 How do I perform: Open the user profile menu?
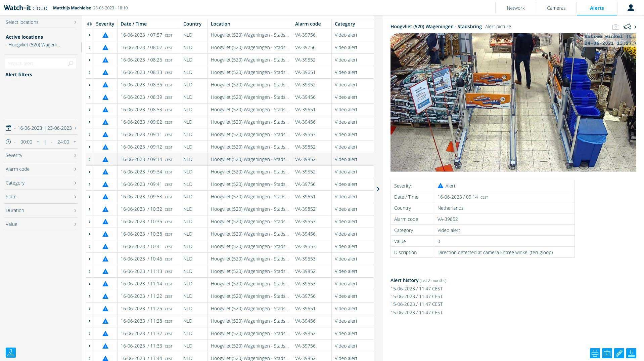pos(631,8)
